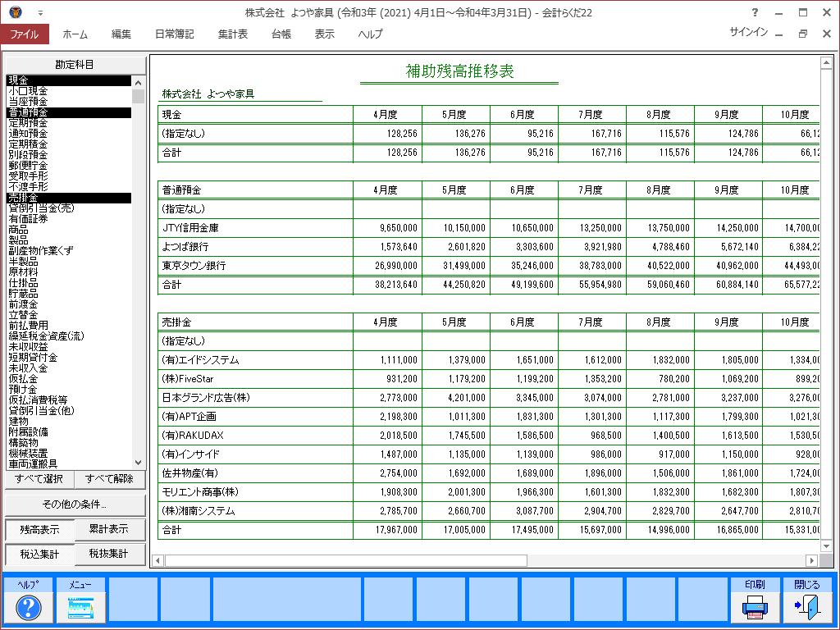Click (有)エイドシステム row label
Screen dimensions: 840x630
[200, 360]
